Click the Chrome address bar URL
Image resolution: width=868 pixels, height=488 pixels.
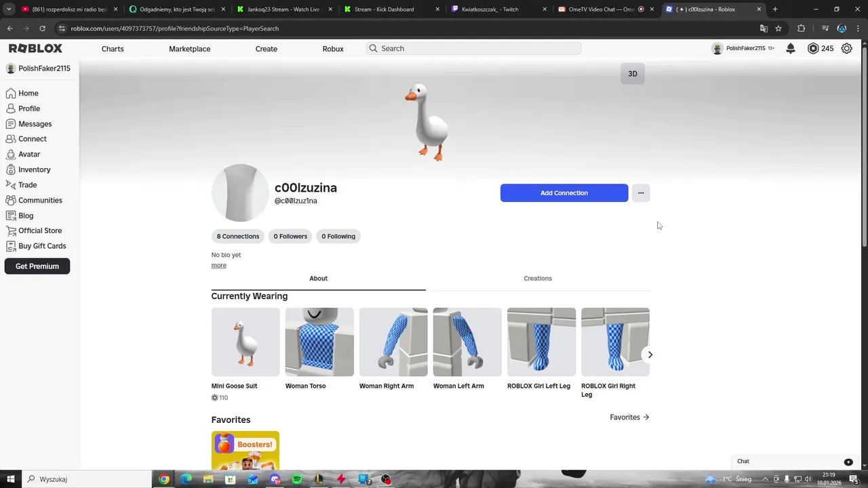click(175, 28)
